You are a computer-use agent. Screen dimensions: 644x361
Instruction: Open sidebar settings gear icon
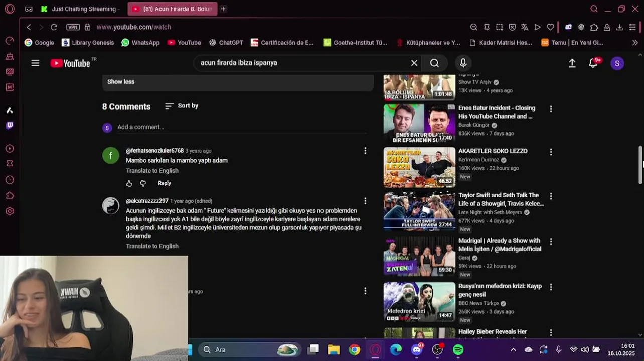click(10, 211)
